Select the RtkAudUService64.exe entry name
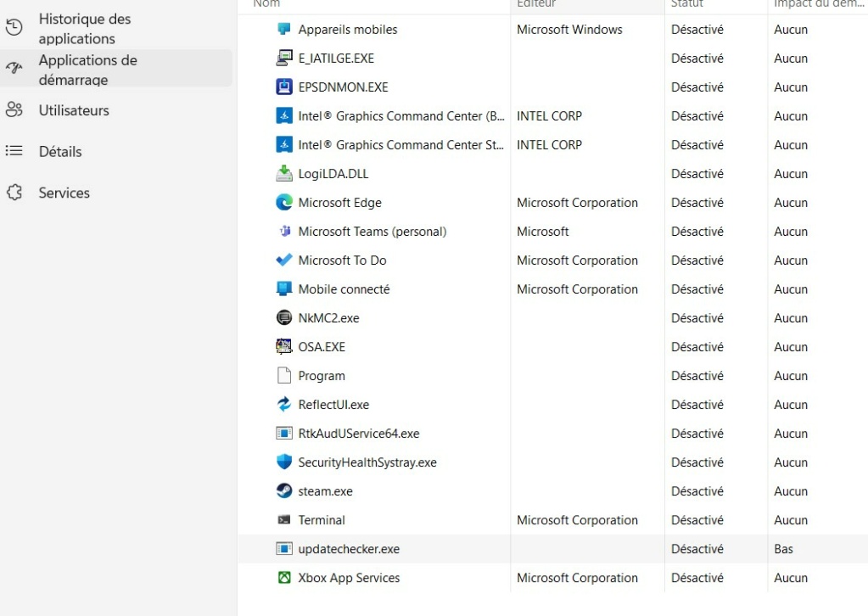 (x=359, y=434)
